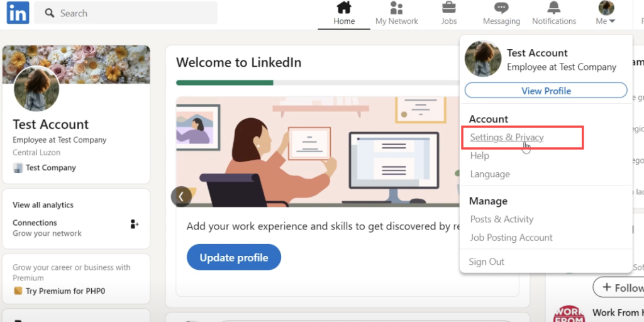Open My Network icon
This screenshot has width=644, height=322.
(x=396, y=8)
